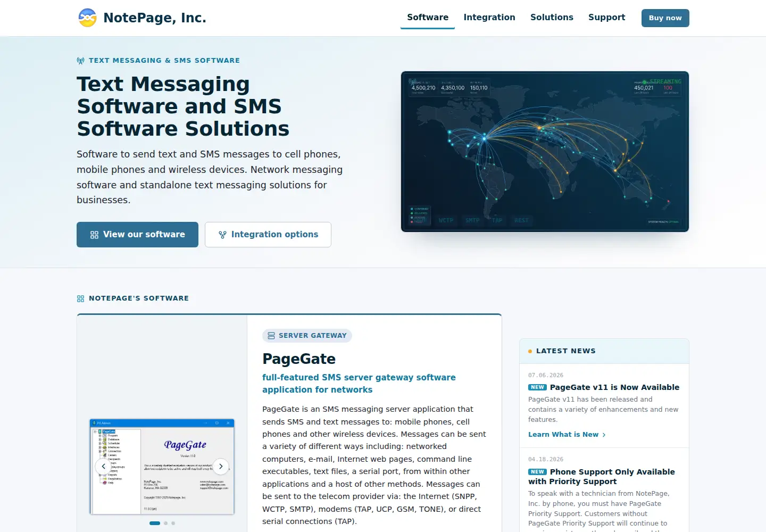Click the antenna icon beside Text Messaging & SMS Software
The image size is (766, 532).
coord(81,61)
